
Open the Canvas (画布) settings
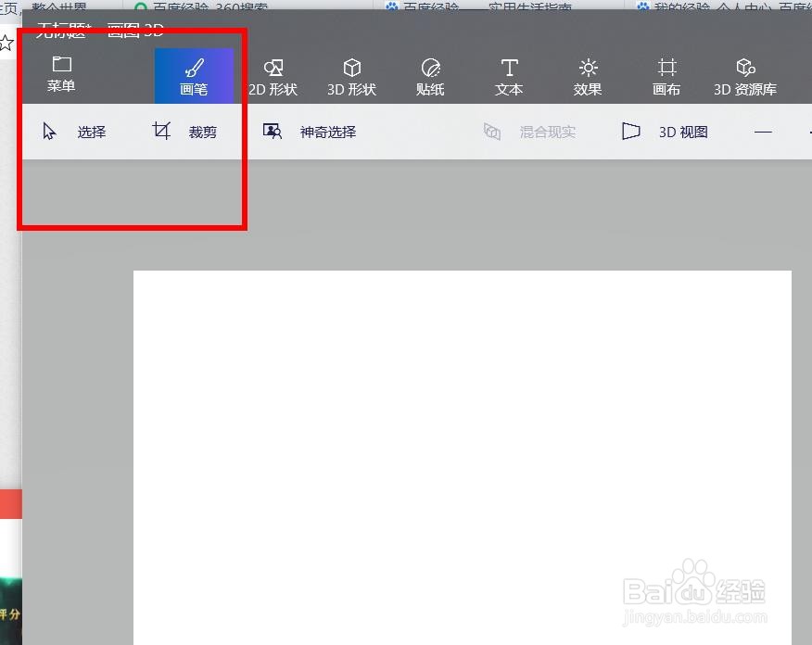pyautogui.click(x=666, y=75)
